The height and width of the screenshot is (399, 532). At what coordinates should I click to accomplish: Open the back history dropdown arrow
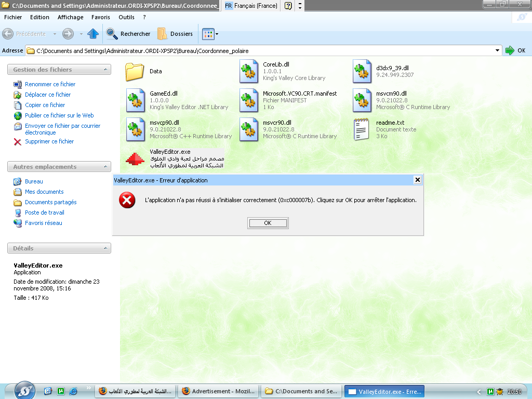(55, 34)
